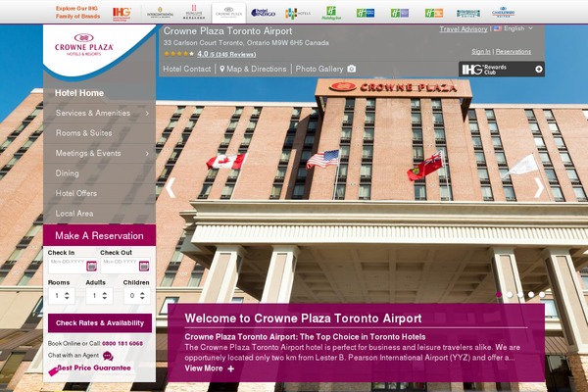Click the Reservations link

(513, 51)
